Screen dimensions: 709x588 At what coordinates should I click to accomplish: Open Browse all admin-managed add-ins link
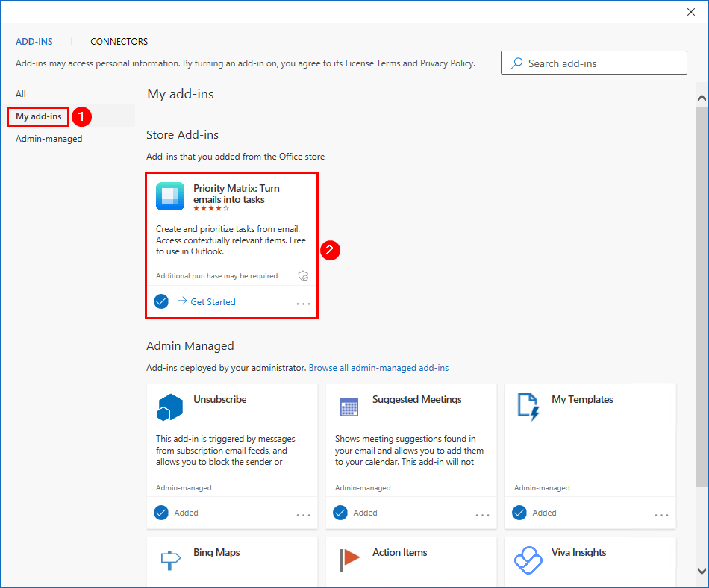click(378, 368)
